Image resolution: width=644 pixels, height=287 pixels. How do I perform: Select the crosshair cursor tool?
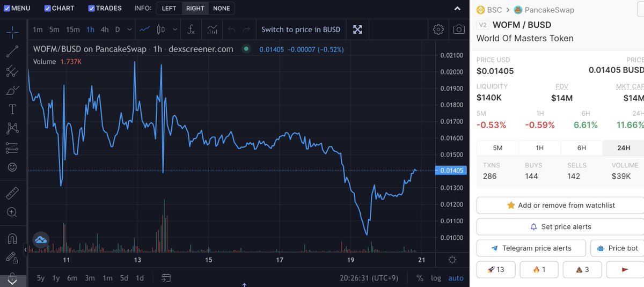[12, 32]
